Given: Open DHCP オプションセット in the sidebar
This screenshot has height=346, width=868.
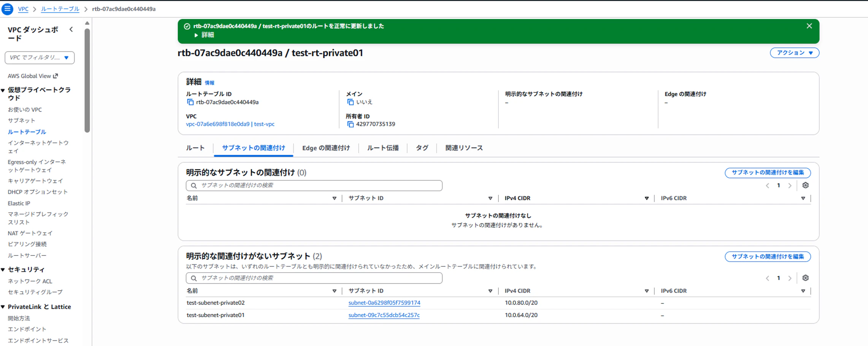Looking at the screenshot, I should [x=38, y=192].
